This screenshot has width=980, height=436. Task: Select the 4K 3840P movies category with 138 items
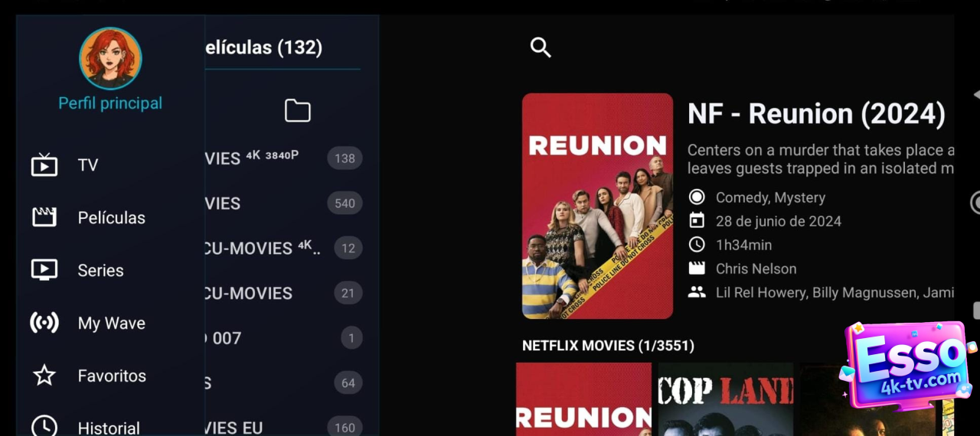(x=284, y=158)
